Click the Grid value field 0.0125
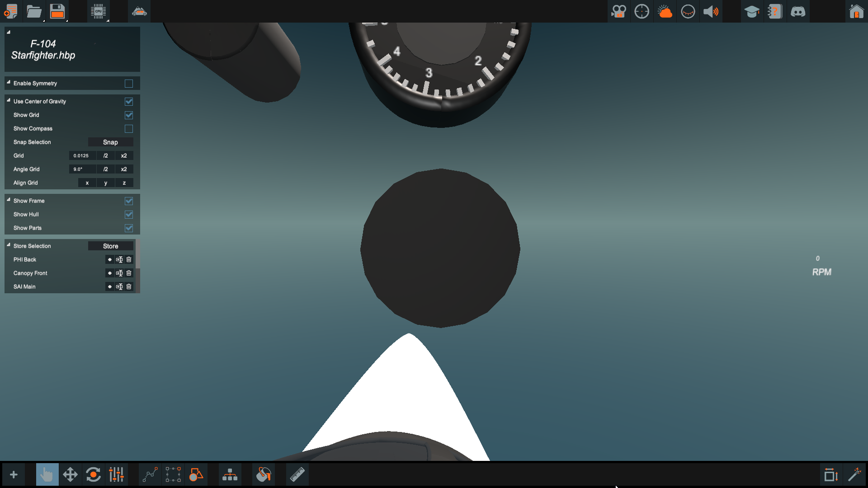The height and width of the screenshot is (488, 868). 82,156
